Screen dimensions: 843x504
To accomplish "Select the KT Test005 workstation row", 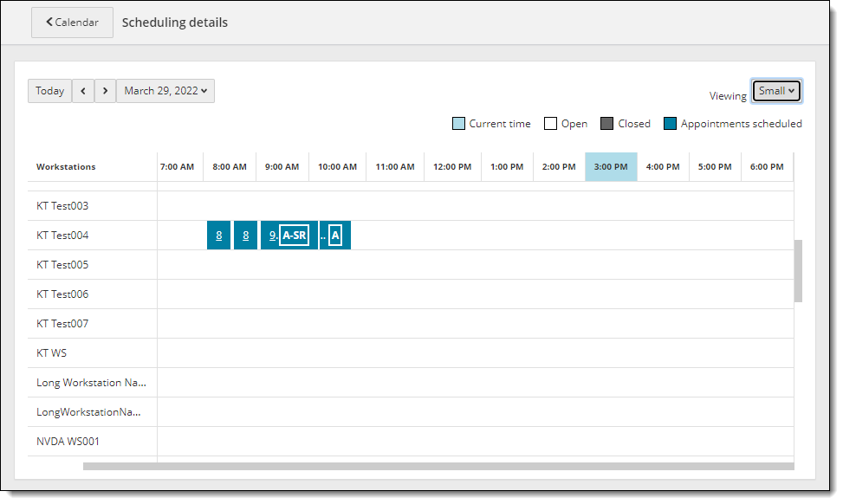I will [x=411, y=265].
